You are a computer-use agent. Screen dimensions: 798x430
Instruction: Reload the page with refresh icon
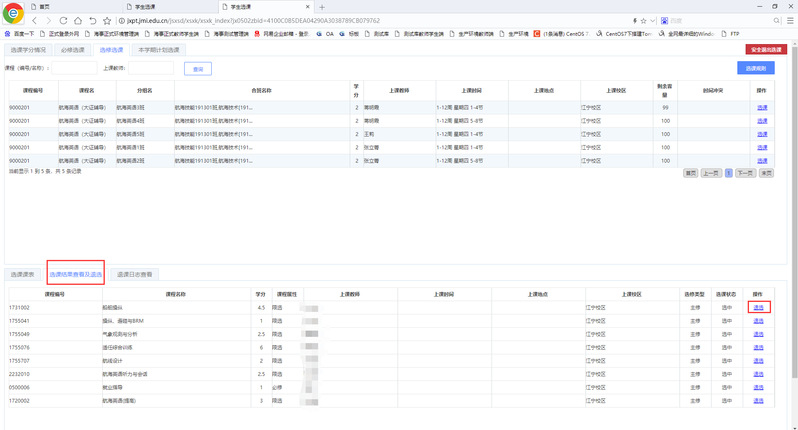coord(64,20)
